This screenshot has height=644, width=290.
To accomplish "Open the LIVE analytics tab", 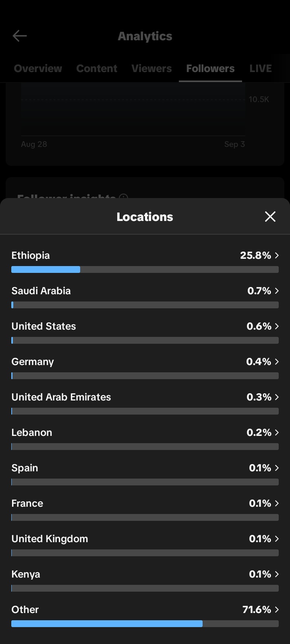I will pyautogui.click(x=261, y=68).
